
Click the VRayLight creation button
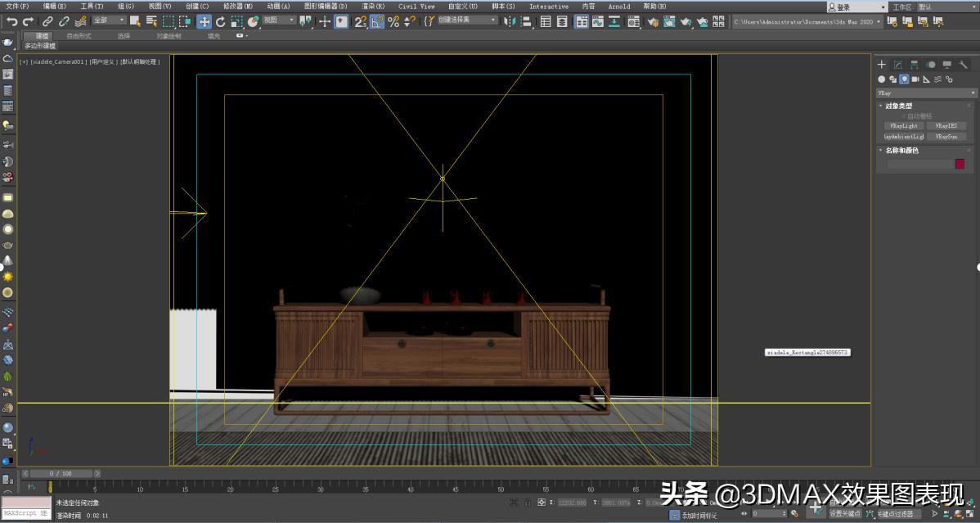[903, 125]
